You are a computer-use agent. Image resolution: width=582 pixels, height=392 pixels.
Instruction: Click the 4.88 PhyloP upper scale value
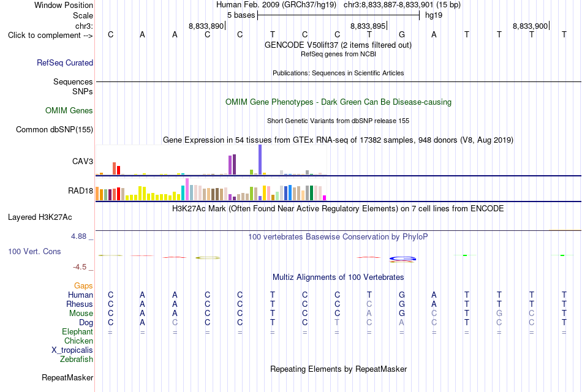click(78, 236)
